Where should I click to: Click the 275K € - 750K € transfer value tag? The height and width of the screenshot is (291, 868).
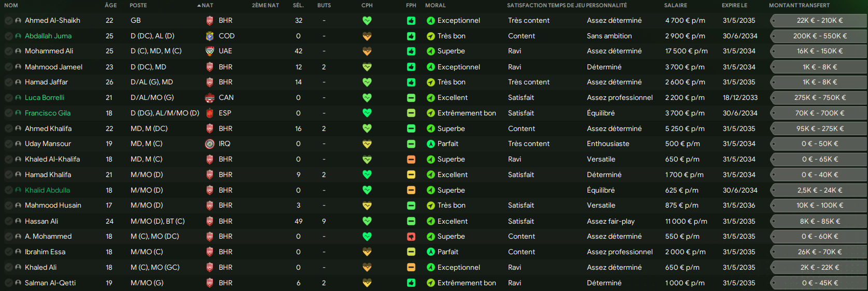[x=820, y=98]
